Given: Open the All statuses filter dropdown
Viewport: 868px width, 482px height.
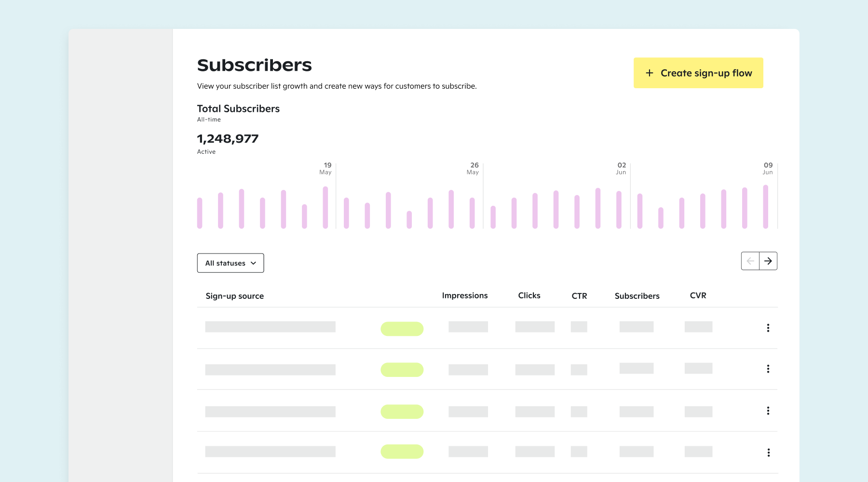Looking at the screenshot, I should tap(230, 263).
